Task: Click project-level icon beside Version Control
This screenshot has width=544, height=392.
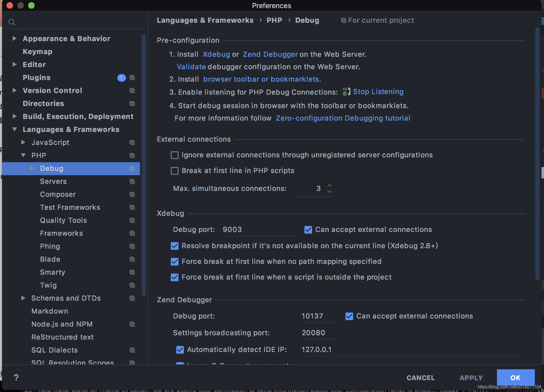Action: pyautogui.click(x=132, y=91)
